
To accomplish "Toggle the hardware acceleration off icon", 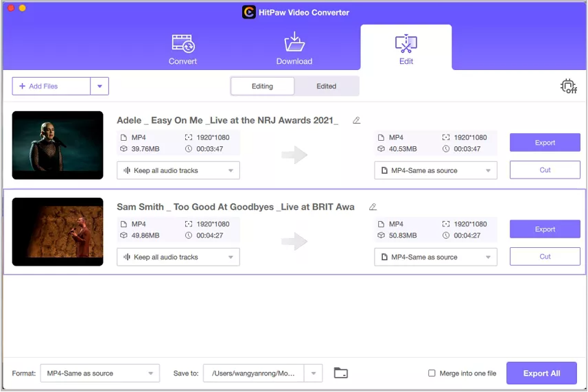I will [x=569, y=87].
